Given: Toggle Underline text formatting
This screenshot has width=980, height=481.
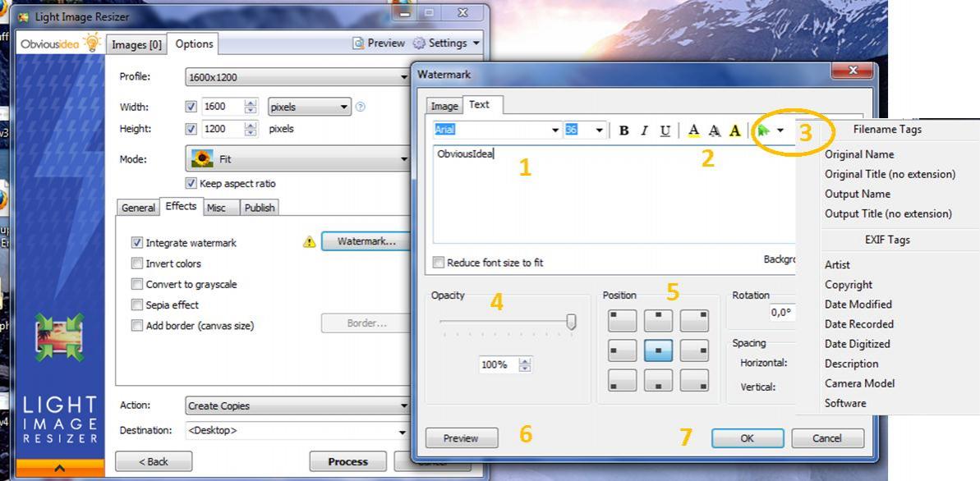Looking at the screenshot, I should (x=665, y=131).
